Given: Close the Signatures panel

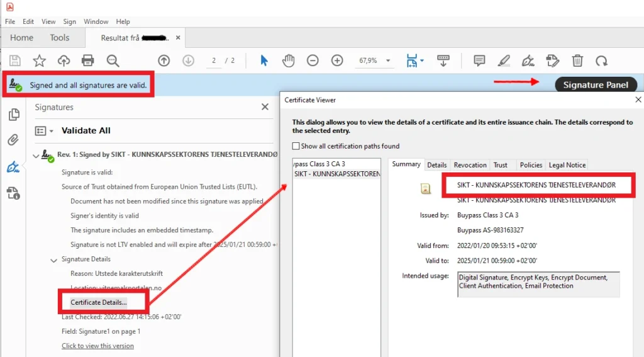Looking at the screenshot, I should point(265,107).
